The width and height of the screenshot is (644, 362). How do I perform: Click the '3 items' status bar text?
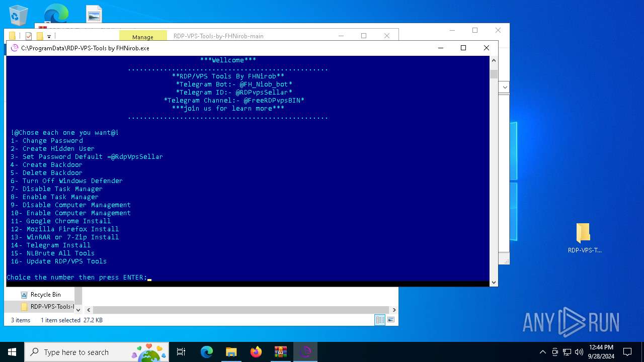tap(21, 320)
